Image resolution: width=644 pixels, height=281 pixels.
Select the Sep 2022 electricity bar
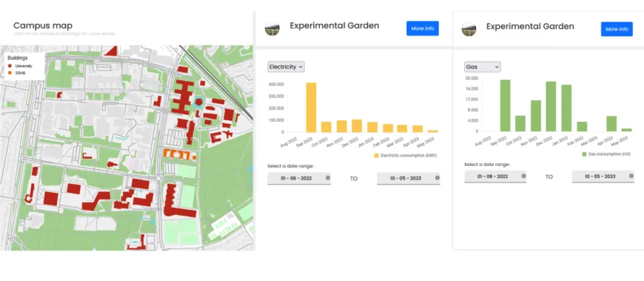tap(312, 108)
